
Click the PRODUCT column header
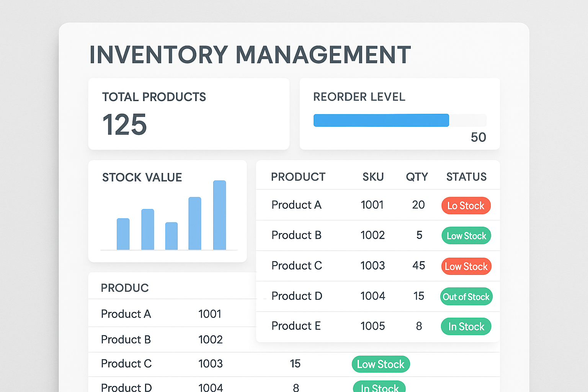[298, 176]
